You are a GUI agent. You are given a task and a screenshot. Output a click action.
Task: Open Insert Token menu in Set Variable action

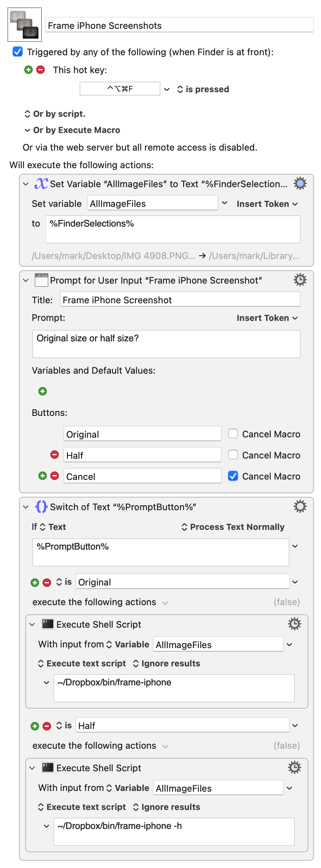[x=267, y=204]
